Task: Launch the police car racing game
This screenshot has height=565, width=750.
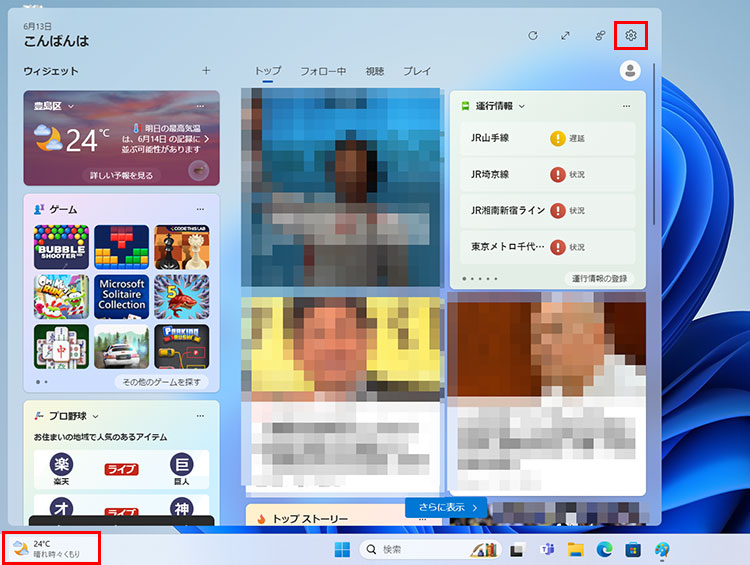Action: click(121, 346)
